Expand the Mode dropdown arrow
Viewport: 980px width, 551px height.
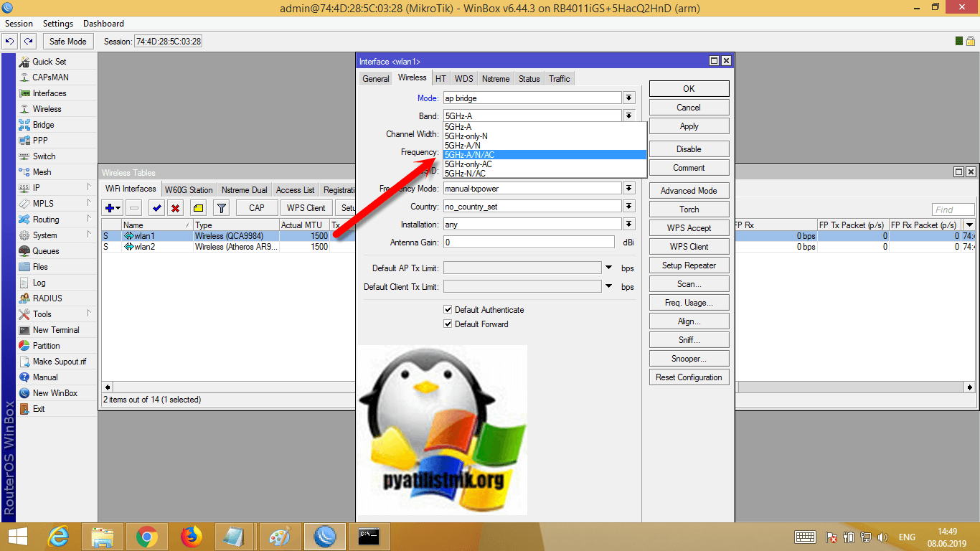pos(628,98)
